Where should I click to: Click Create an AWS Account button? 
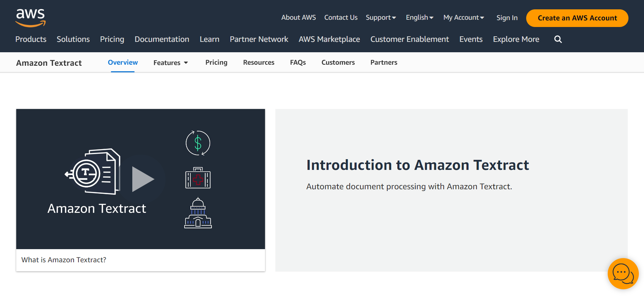pos(577,18)
